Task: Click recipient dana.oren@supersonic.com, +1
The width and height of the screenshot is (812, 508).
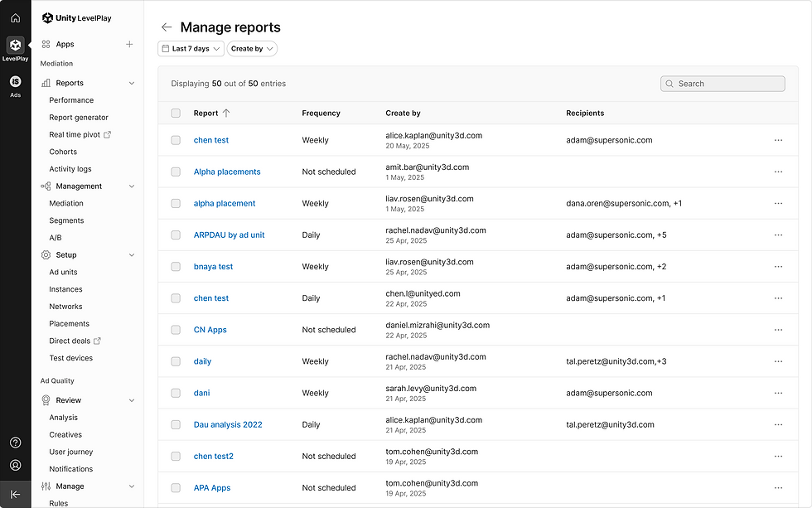Action: click(x=624, y=204)
